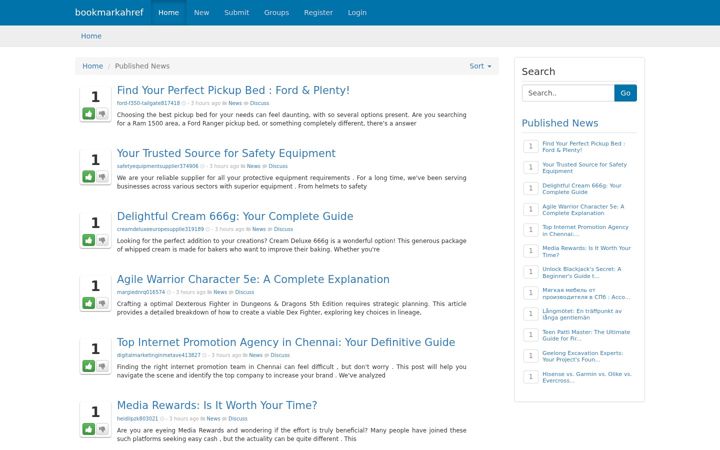720x450 pixels.
Task: Open sidebar link Geelong Excavation Experts
Action: click(583, 356)
